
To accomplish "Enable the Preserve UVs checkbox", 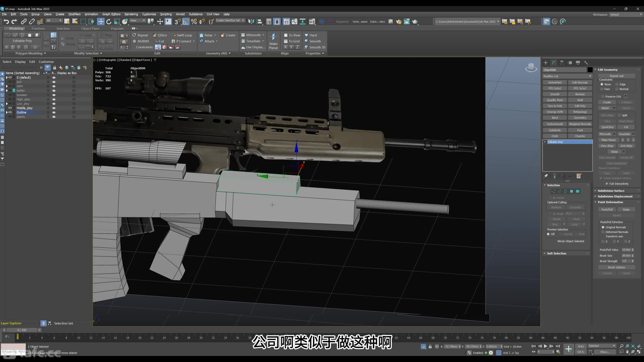I will pos(603,97).
